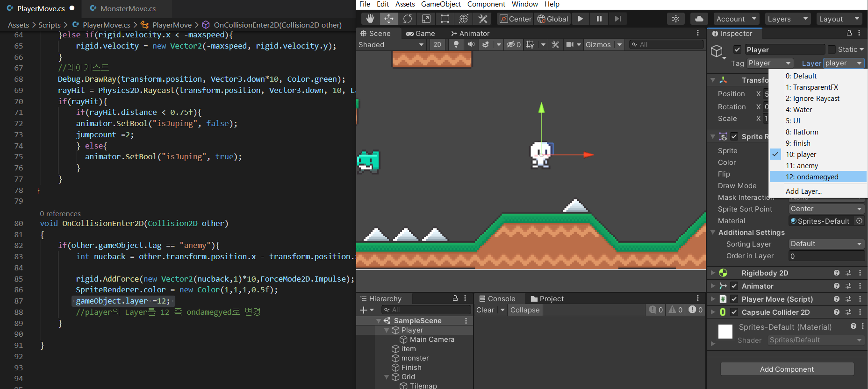This screenshot has width=868, height=389.
Task: Switch to the Project tab
Action: point(547,299)
